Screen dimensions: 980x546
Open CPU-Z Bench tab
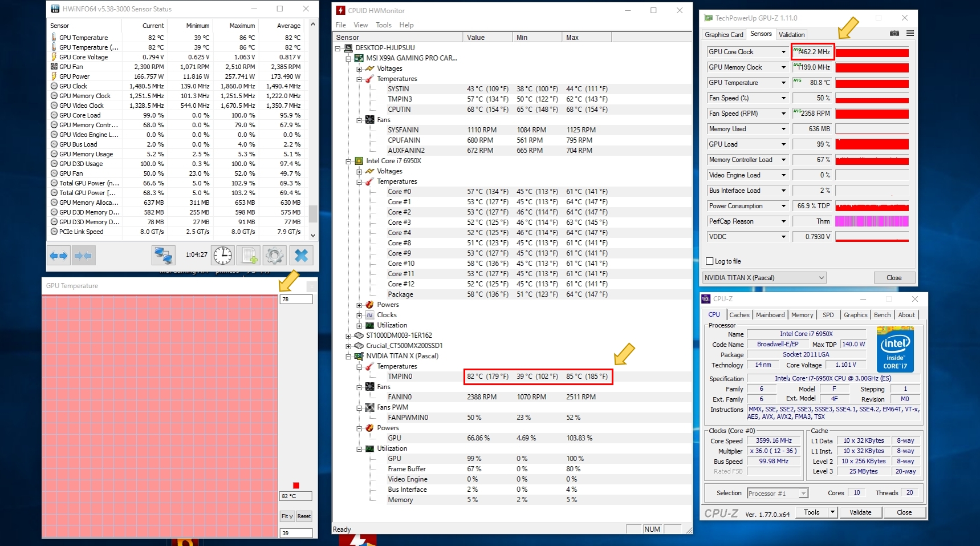882,315
